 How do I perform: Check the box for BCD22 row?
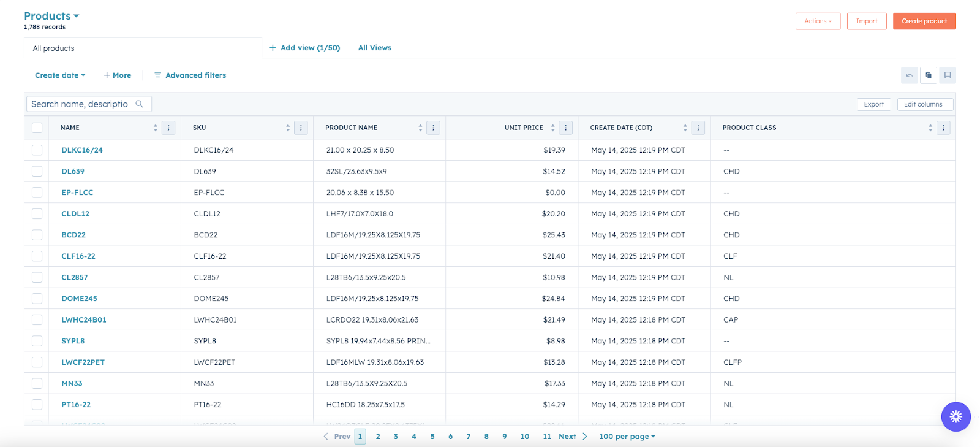pos(37,235)
